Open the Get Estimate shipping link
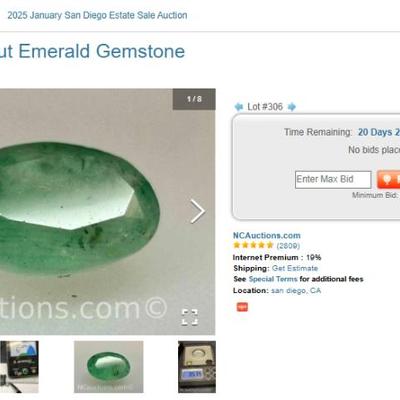 (295, 268)
